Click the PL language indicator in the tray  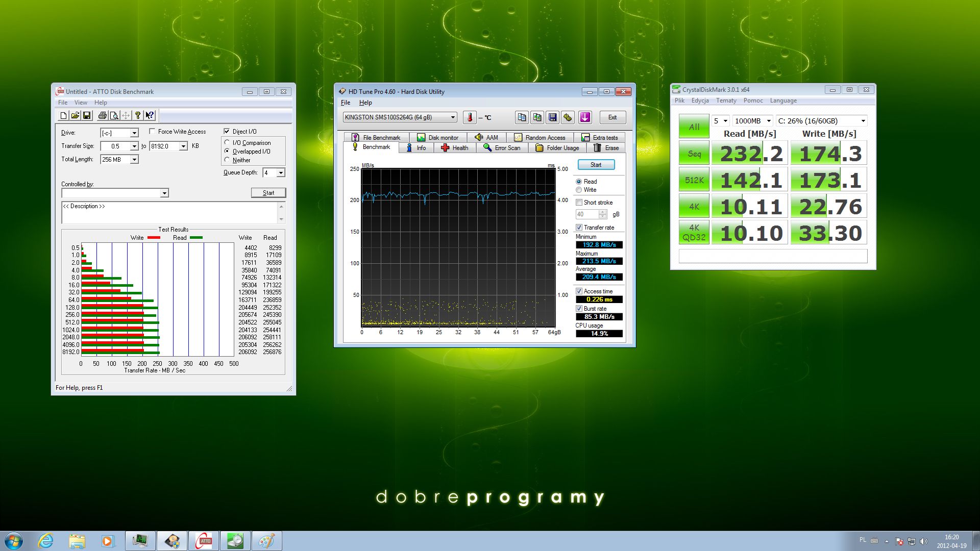click(x=863, y=540)
